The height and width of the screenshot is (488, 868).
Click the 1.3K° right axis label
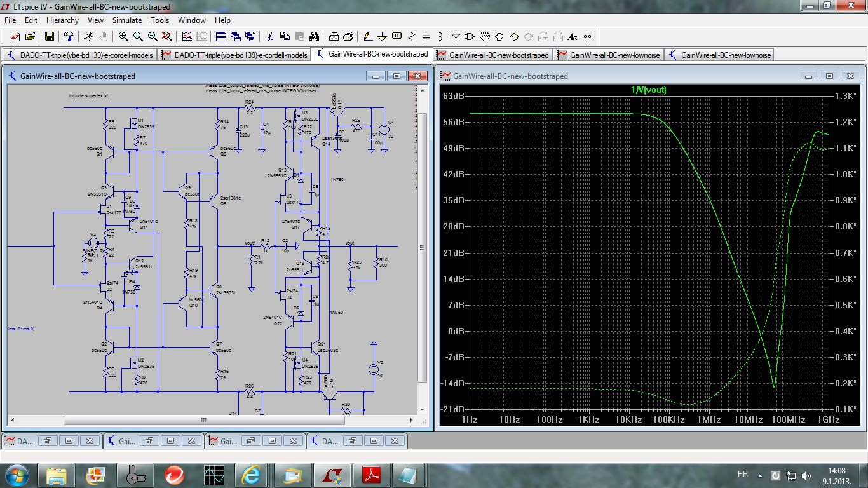pyautogui.click(x=844, y=96)
